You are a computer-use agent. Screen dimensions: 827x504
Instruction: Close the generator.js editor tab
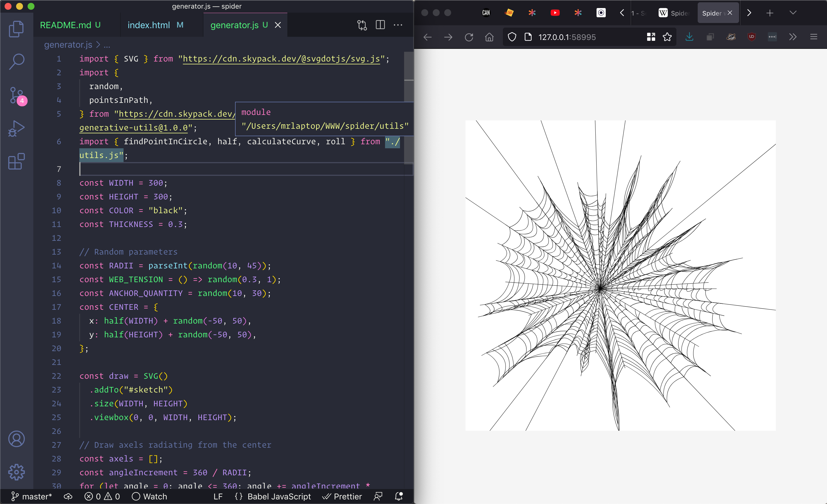(x=278, y=25)
